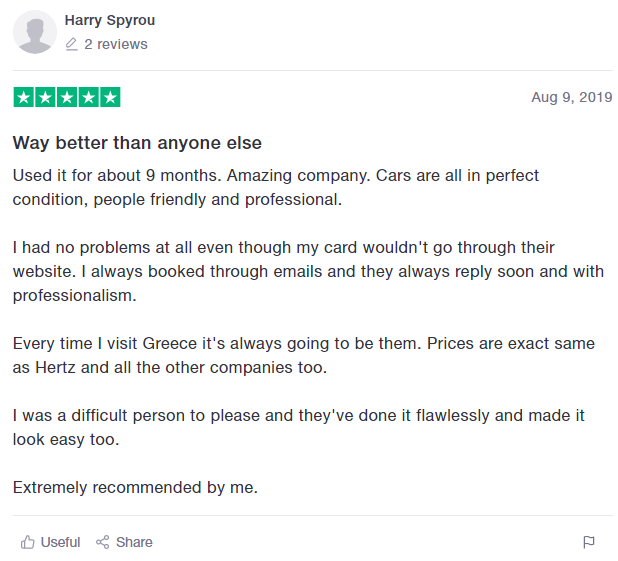
Task: Flag this review using the flag icon
Action: pyautogui.click(x=588, y=542)
